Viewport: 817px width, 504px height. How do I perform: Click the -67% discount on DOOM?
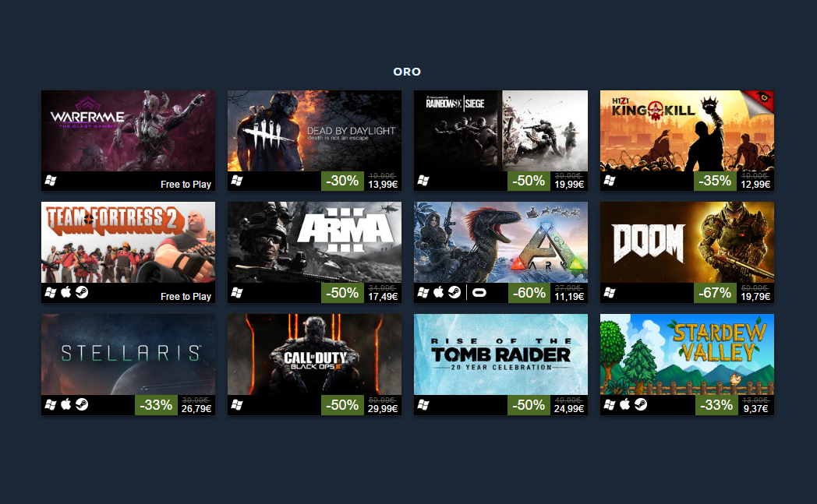coord(715,293)
